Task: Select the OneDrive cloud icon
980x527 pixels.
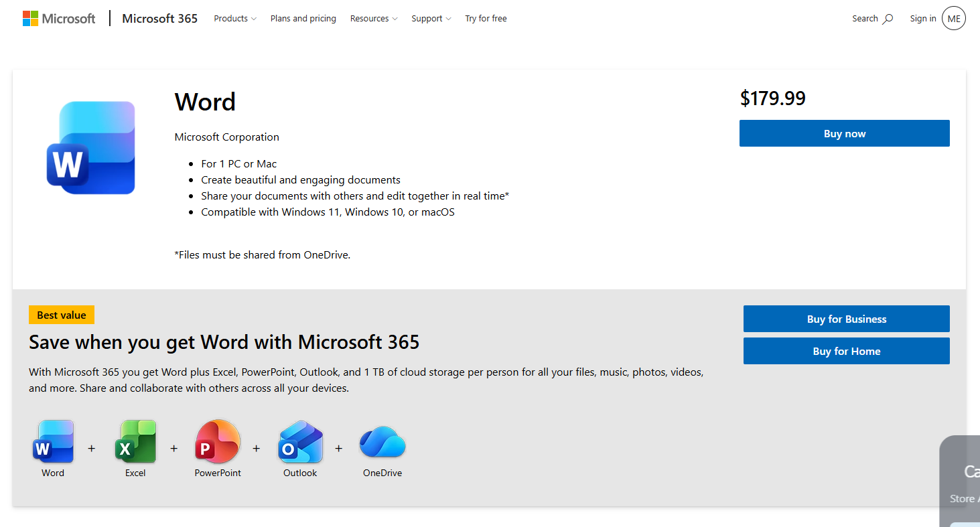Action: (382, 442)
